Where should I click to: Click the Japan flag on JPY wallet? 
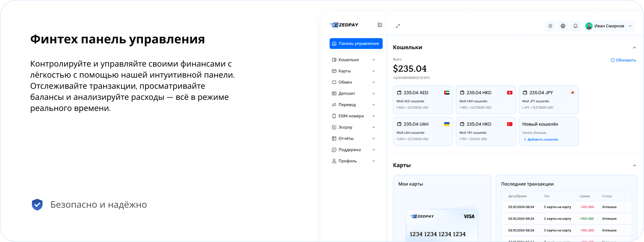[573, 93]
